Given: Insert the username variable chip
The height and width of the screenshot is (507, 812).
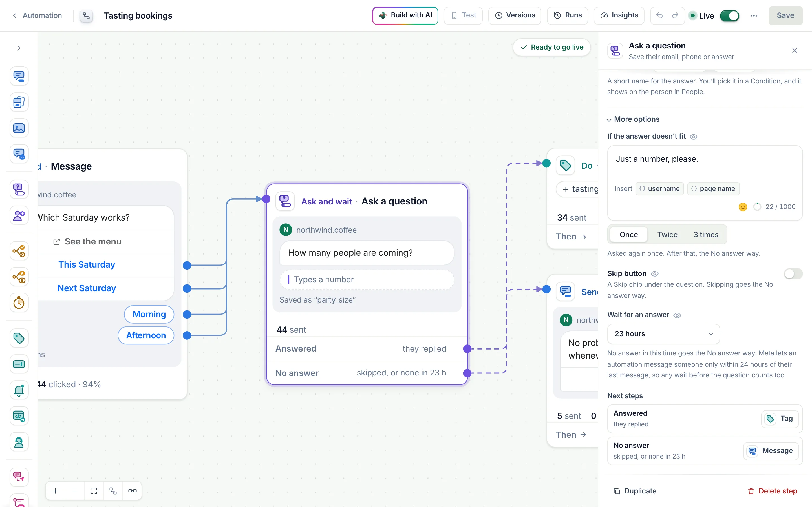Looking at the screenshot, I should [659, 189].
